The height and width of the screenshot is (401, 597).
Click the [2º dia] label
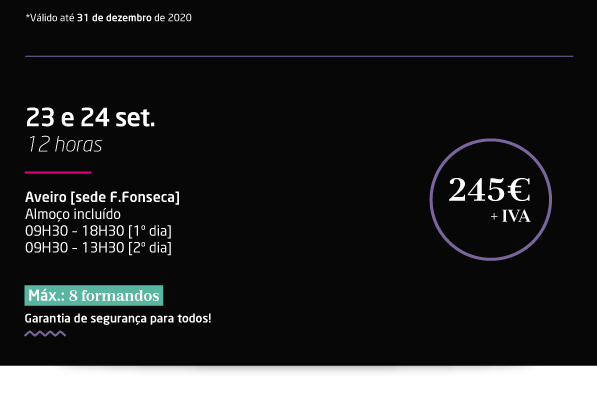click(150, 248)
